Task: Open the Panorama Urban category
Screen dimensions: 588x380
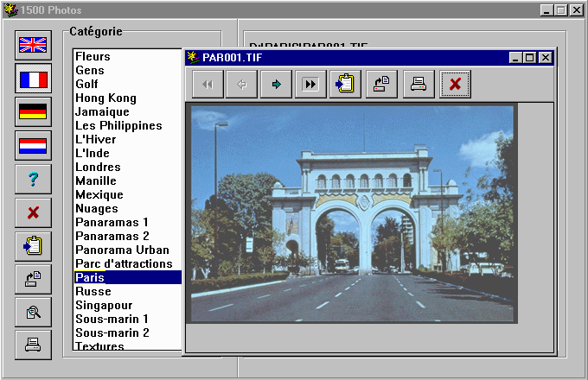Action: (122, 250)
